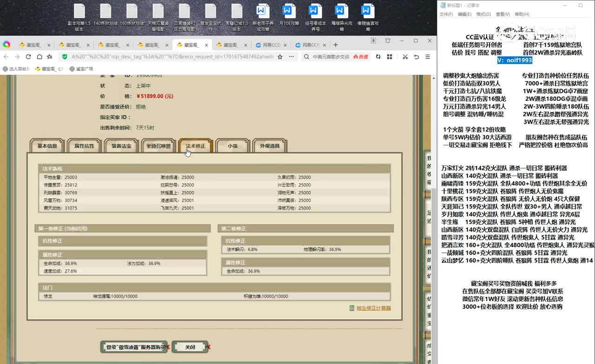Click the 关闭 button

coord(190,347)
